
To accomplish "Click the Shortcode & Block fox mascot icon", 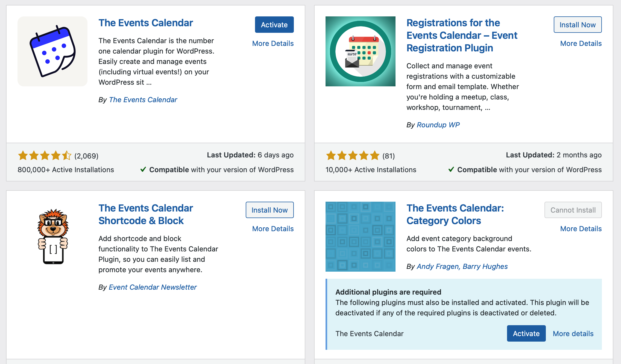I will tap(52, 237).
